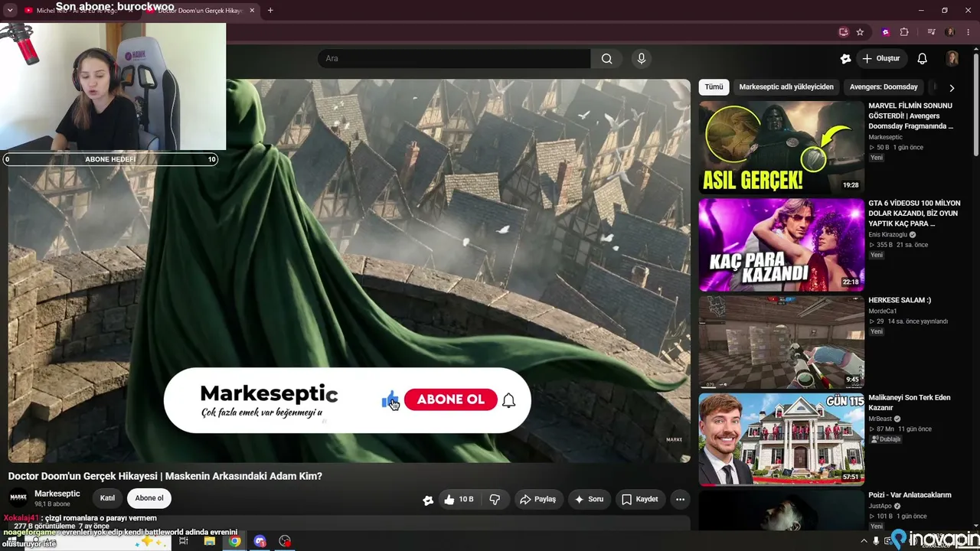The image size is (980, 551).
Task: Open a new browser tab
Action: [x=270, y=11]
